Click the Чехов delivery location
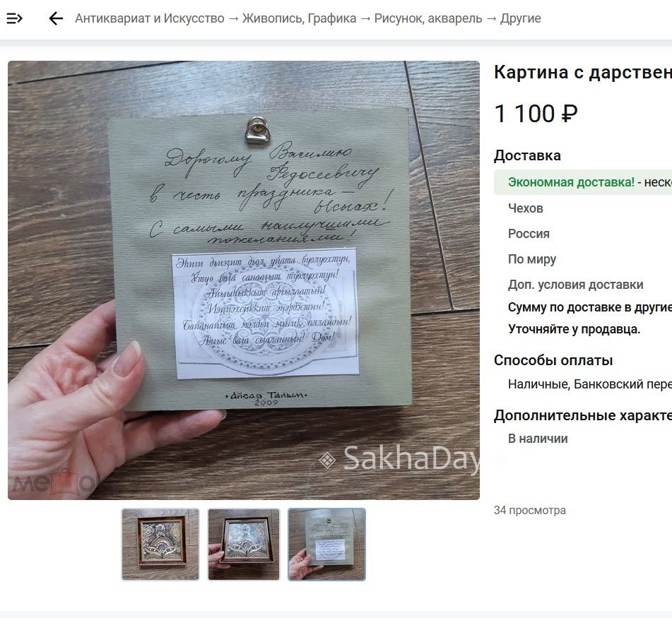This screenshot has width=672, height=618. coord(526,208)
